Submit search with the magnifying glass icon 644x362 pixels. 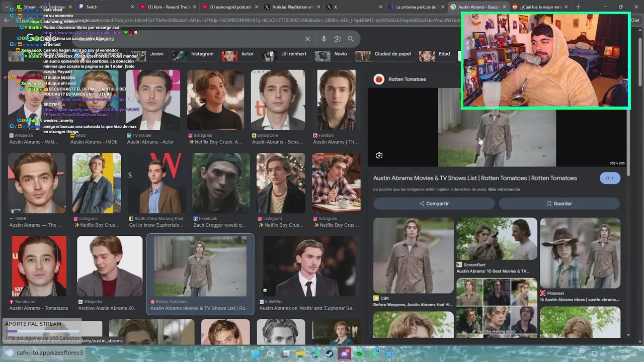tap(351, 39)
